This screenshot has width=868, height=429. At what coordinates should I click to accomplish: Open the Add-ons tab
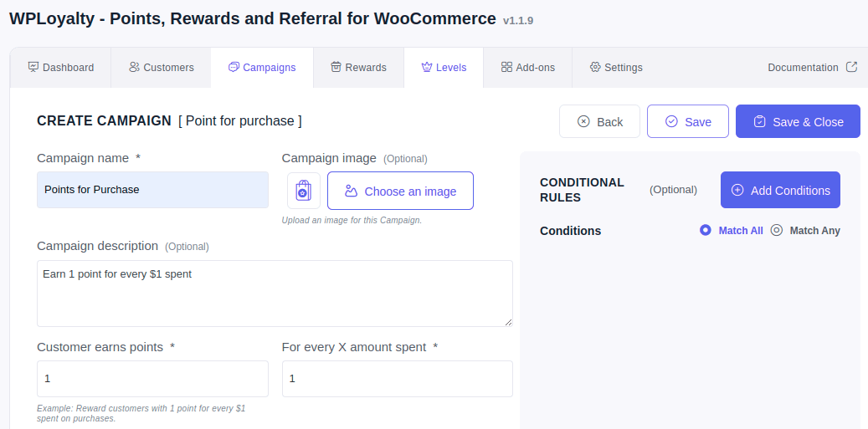point(527,68)
